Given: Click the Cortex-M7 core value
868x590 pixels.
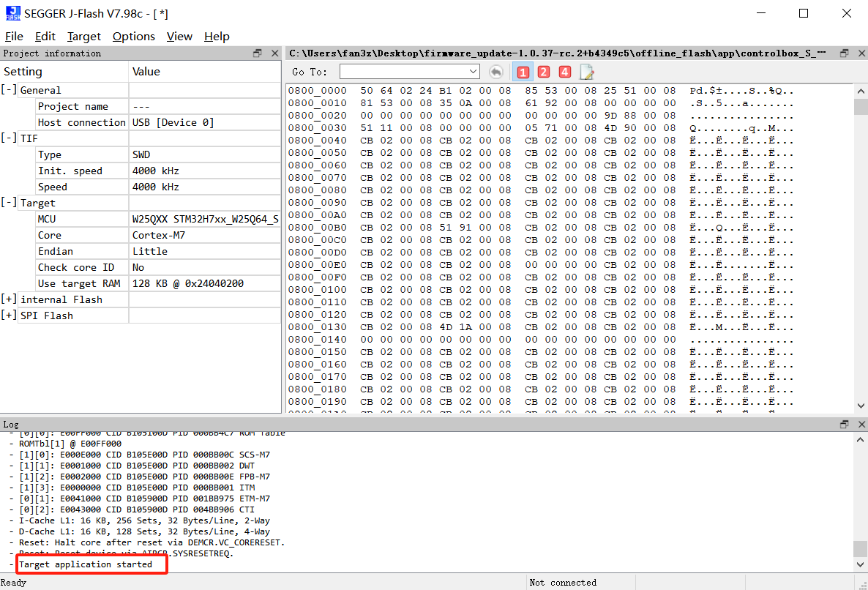Looking at the screenshot, I should (x=158, y=235).
